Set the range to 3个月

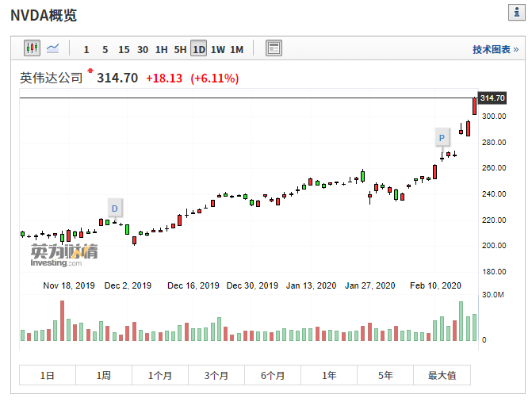216,375
